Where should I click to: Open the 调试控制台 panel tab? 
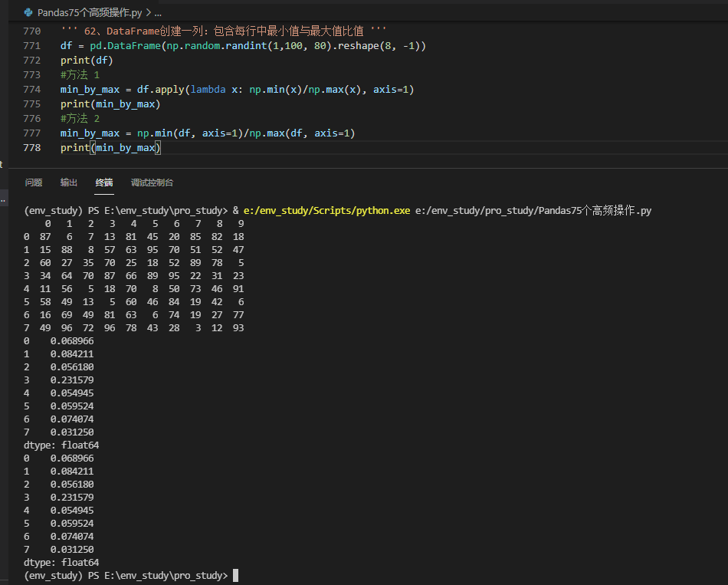click(152, 182)
